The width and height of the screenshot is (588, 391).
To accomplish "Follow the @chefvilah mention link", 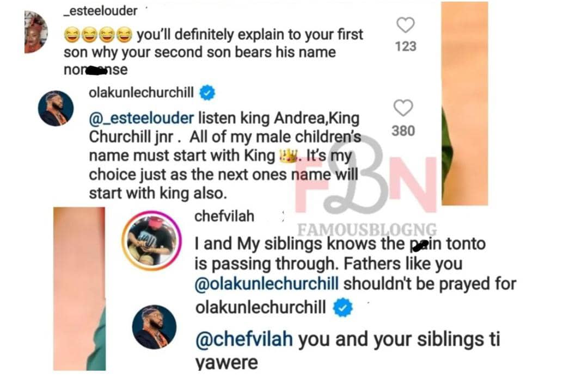I will (x=244, y=339).
